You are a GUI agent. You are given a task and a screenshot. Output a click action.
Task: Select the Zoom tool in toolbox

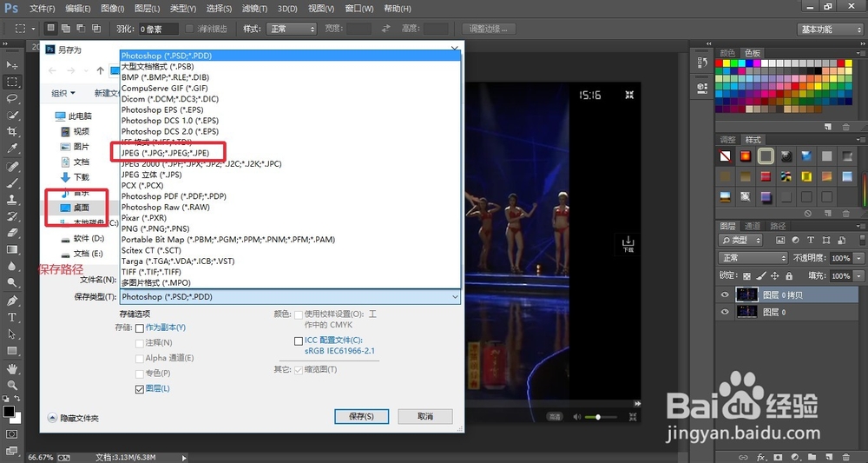(11, 385)
